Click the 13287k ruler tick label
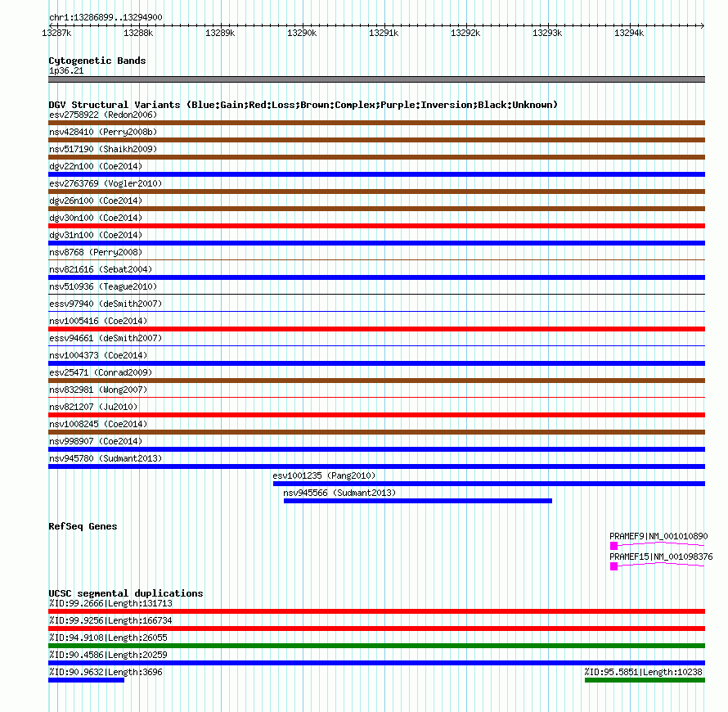 [x=56, y=33]
